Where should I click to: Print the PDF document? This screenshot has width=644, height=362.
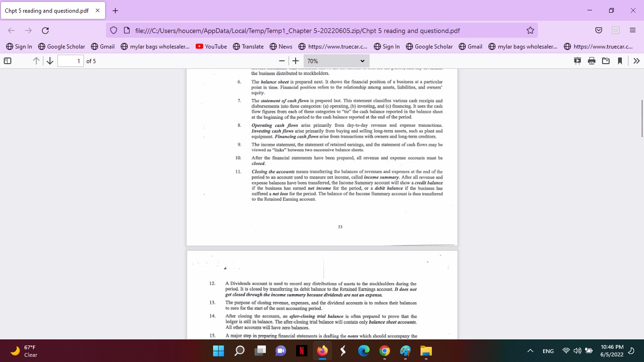[591, 60]
